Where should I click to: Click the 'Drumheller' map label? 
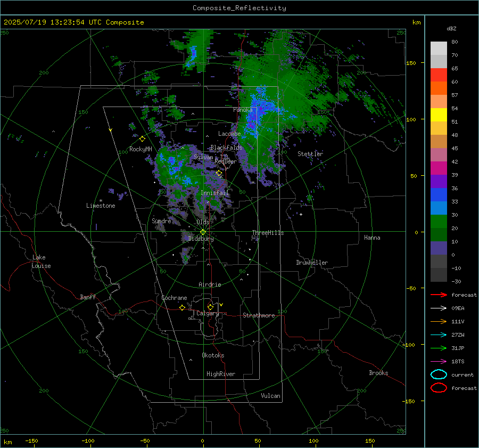[x=312, y=263]
